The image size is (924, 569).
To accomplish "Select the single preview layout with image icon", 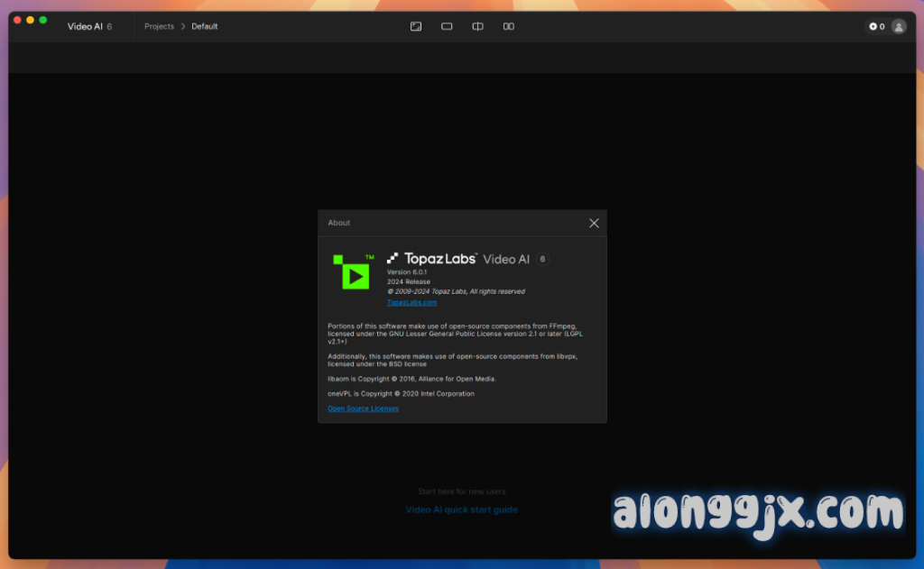I will pyautogui.click(x=416, y=26).
